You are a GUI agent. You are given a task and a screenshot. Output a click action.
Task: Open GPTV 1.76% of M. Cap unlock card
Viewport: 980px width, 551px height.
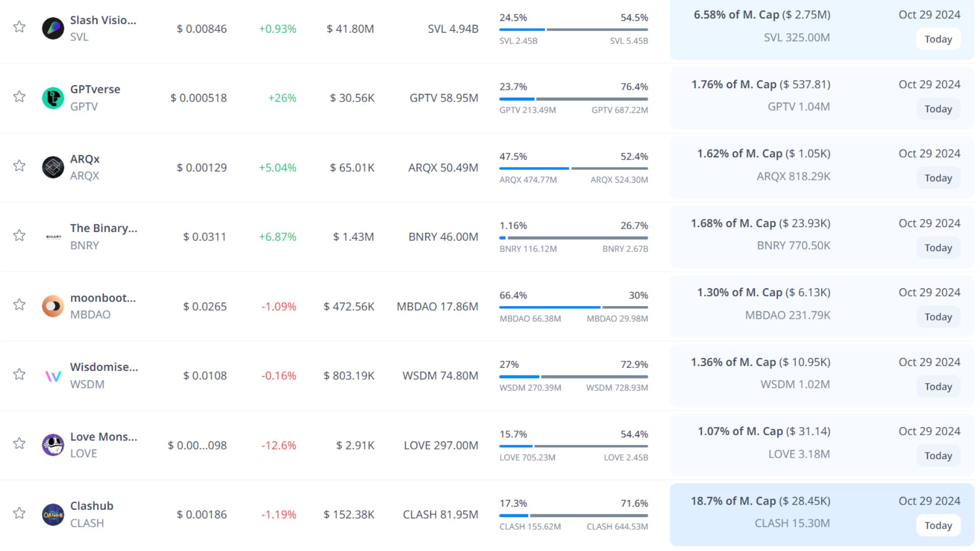pos(761,85)
